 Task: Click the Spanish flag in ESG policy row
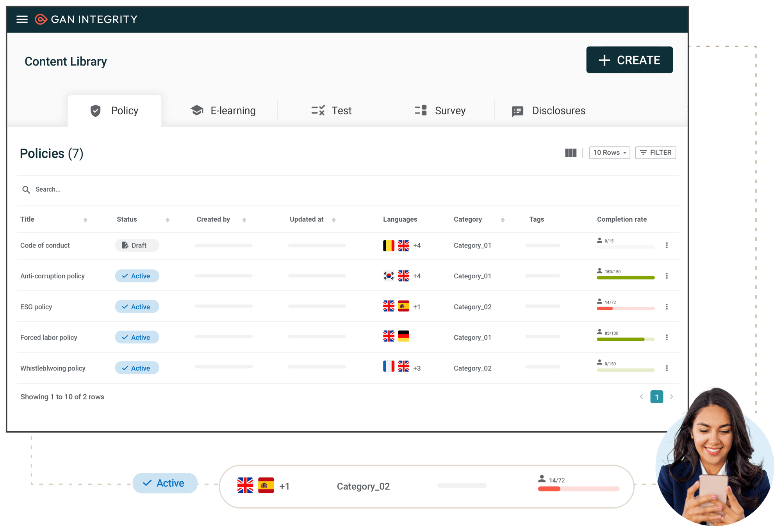pyautogui.click(x=403, y=306)
